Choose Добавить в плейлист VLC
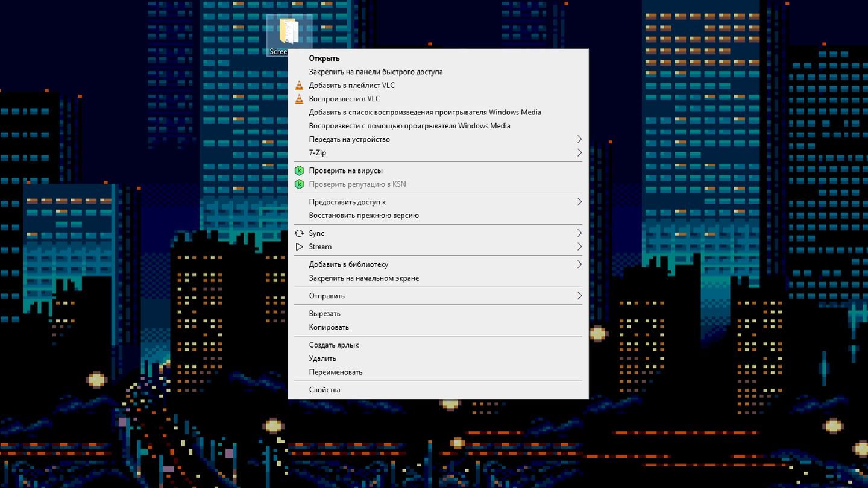Viewport: 868px width, 488px height. click(x=438, y=86)
